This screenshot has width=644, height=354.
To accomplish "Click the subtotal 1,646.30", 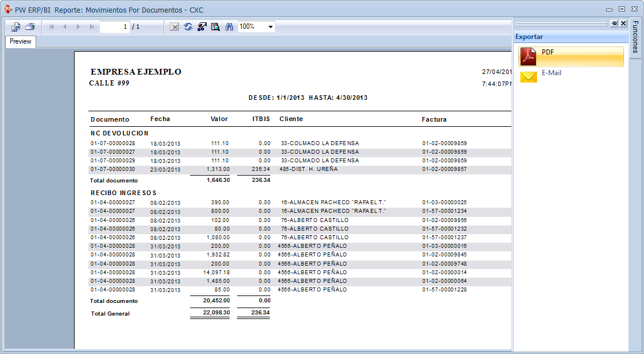I will click(x=218, y=180).
